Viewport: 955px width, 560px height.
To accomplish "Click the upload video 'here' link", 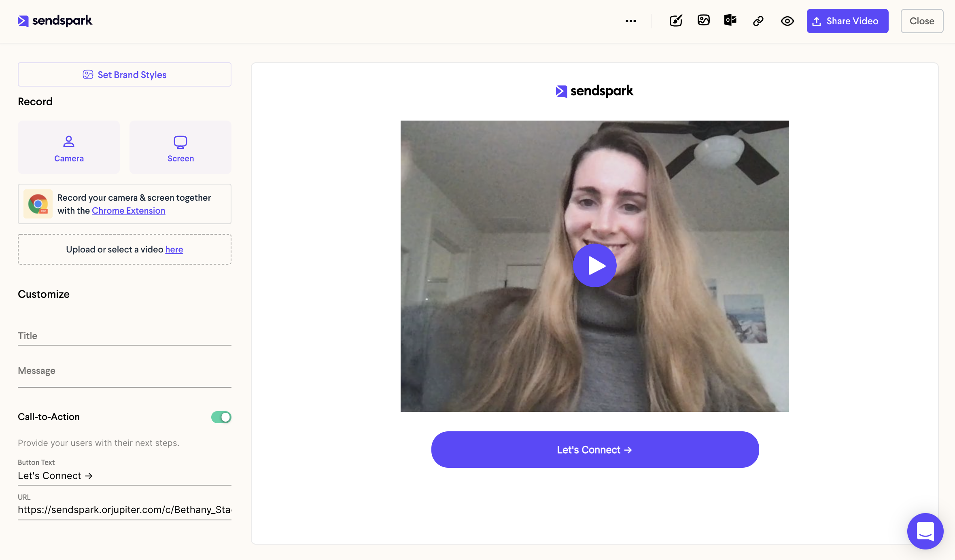I will point(173,249).
